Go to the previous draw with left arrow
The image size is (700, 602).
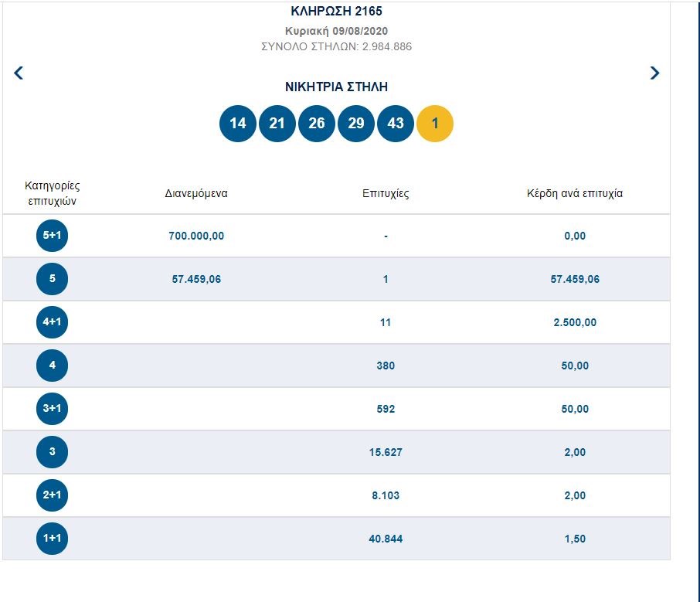[x=19, y=73]
